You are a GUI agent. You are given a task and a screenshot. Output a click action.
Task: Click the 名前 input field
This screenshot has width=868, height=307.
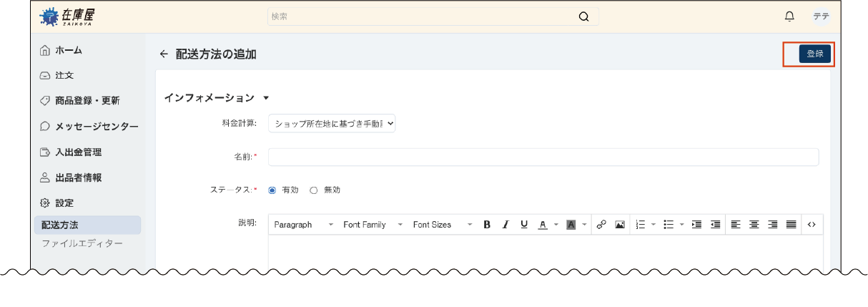coord(543,157)
